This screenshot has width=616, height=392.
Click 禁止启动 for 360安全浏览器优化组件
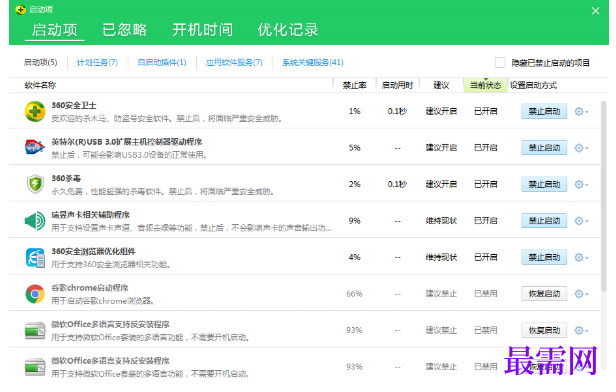[544, 257]
